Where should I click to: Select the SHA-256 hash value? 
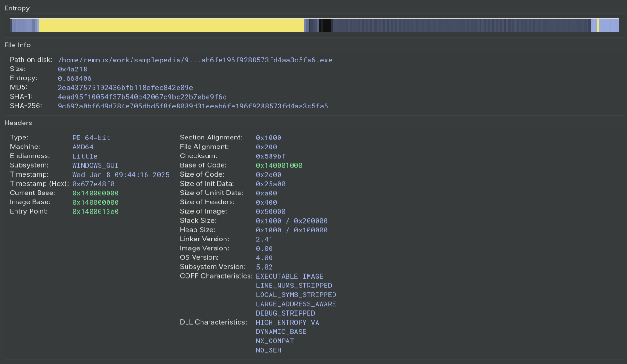[193, 106]
